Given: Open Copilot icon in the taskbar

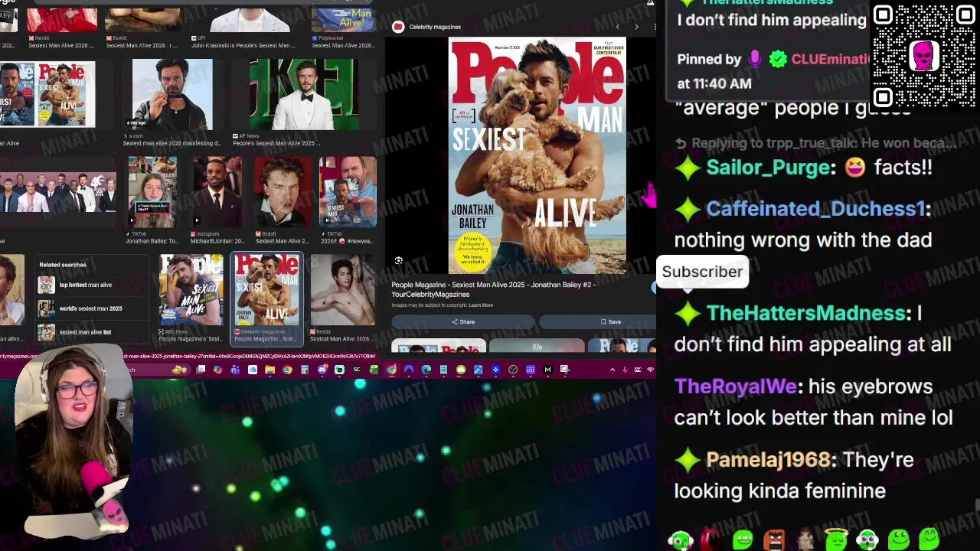Looking at the screenshot, I should (x=218, y=370).
